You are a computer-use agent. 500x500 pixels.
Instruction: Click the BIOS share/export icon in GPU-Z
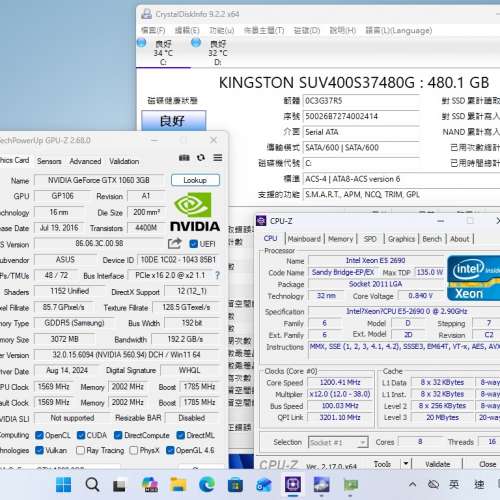175,244
